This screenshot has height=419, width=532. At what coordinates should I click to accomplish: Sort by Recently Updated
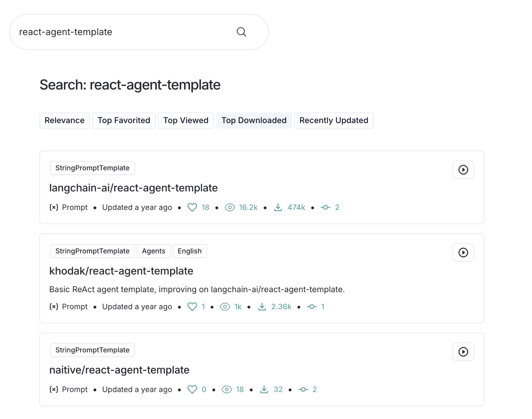click(x=334, y=120)
